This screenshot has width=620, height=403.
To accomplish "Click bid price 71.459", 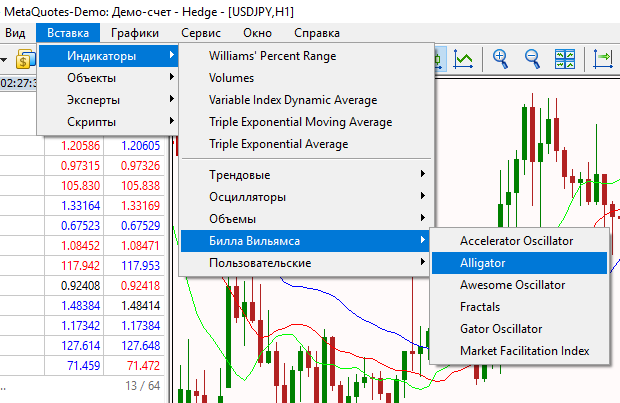I will (x=83, y=365).
